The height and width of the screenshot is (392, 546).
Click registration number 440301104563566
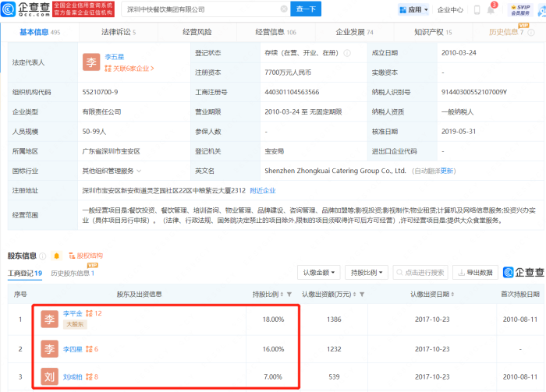pos(292,92)
